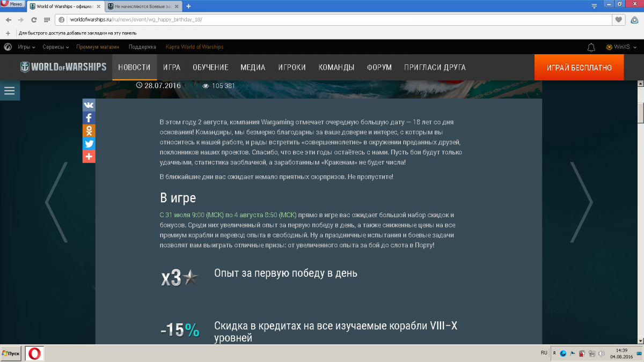The width and height of the screenshot is (644, 362).
Task: Click the green date range text 'С 31 июля'
Action: pyautogui.click(x=228, y=215)
